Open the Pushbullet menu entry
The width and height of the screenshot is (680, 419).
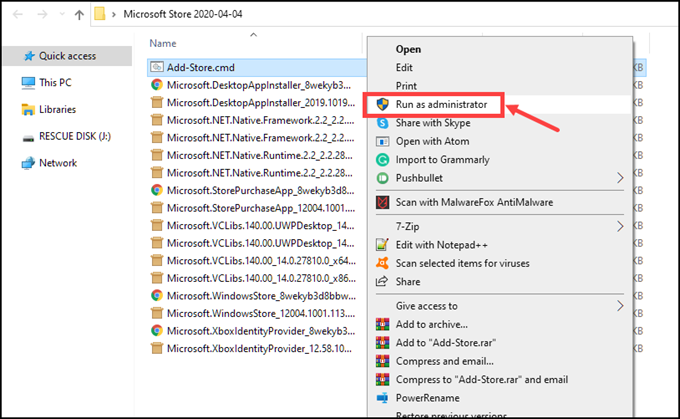(x=419, y=178)
